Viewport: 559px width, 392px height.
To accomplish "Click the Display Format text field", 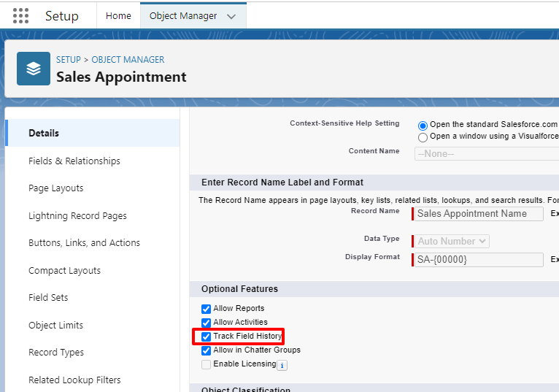I will pyautogui.click(x=479, y=260).
